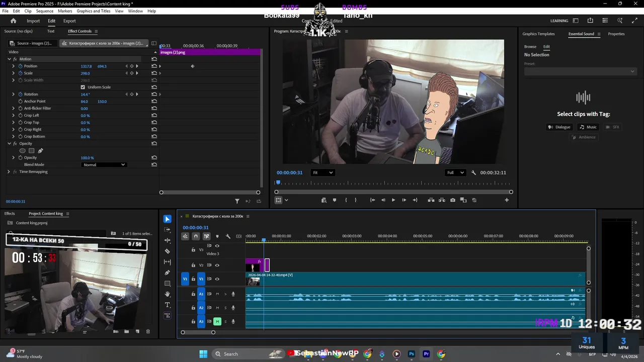Click Extract button in Program monitor
The width and height of the screenshot is (644, 362).
coord(442,200)
